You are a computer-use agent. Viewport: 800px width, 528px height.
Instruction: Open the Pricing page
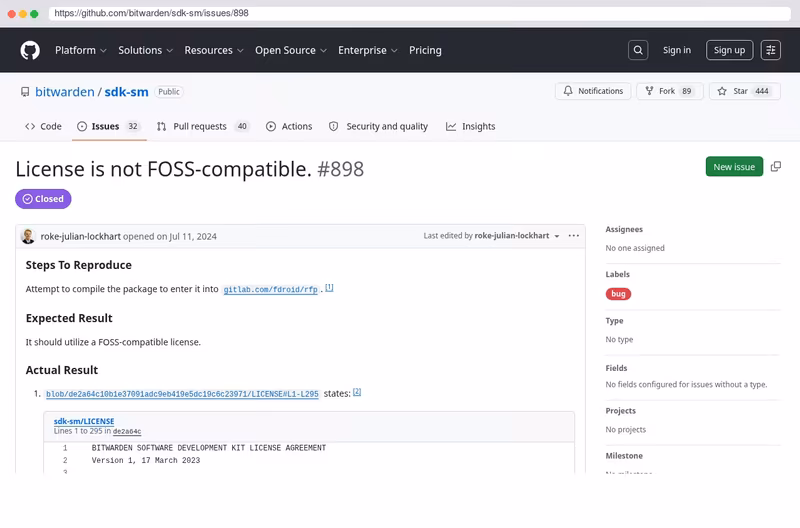point(425,51)
